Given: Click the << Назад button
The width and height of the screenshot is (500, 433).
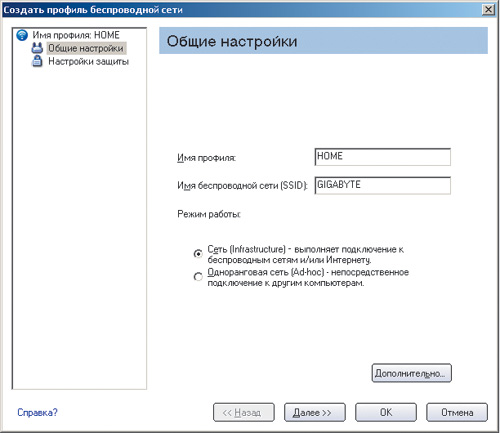Looking at the screenshot, I should pos(244,412).
